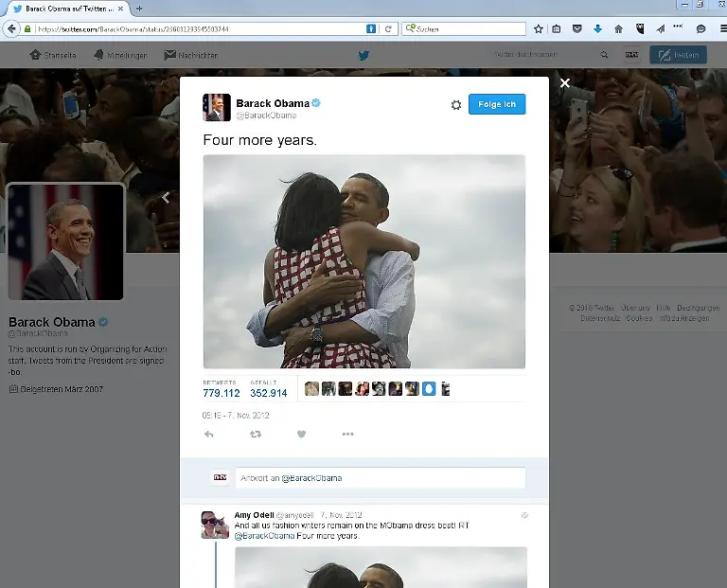Bookmark this page with the star icon
Viewport: 727px width, 588px height.
pos(539,29)
